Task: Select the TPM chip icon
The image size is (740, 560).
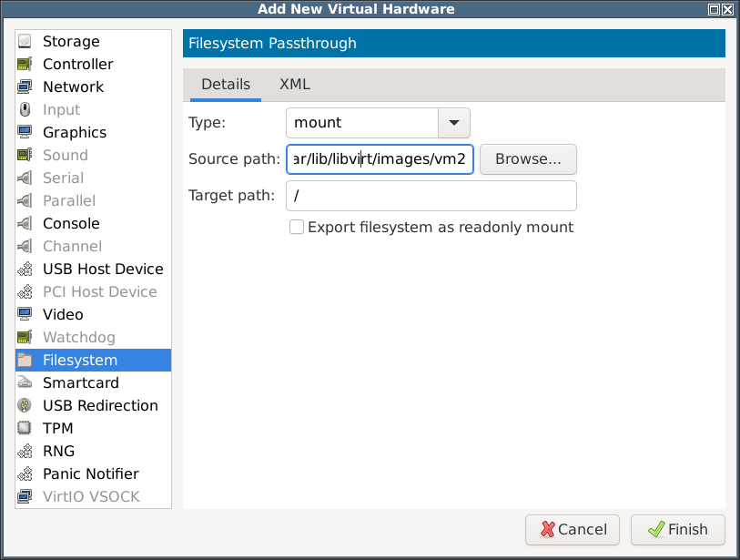Action: click(x=25, y=428)
